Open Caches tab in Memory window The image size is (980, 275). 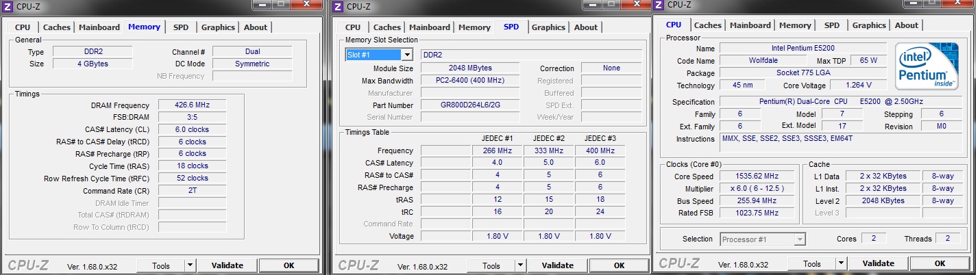pos(57,27)
